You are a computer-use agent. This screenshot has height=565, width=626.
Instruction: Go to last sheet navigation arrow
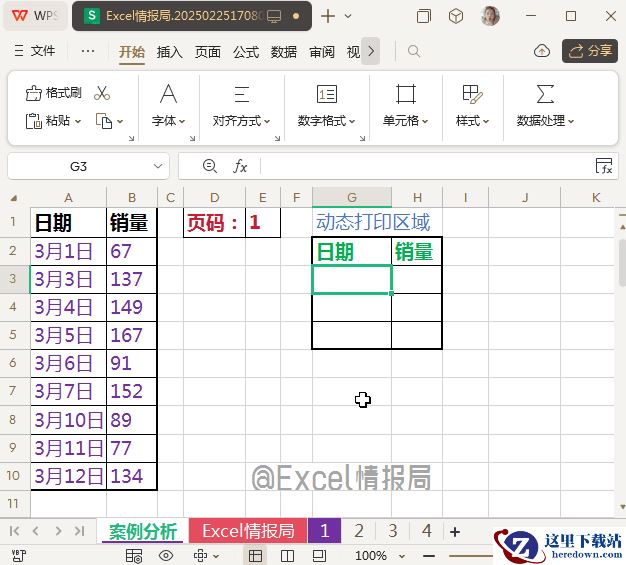pos(79,531)
